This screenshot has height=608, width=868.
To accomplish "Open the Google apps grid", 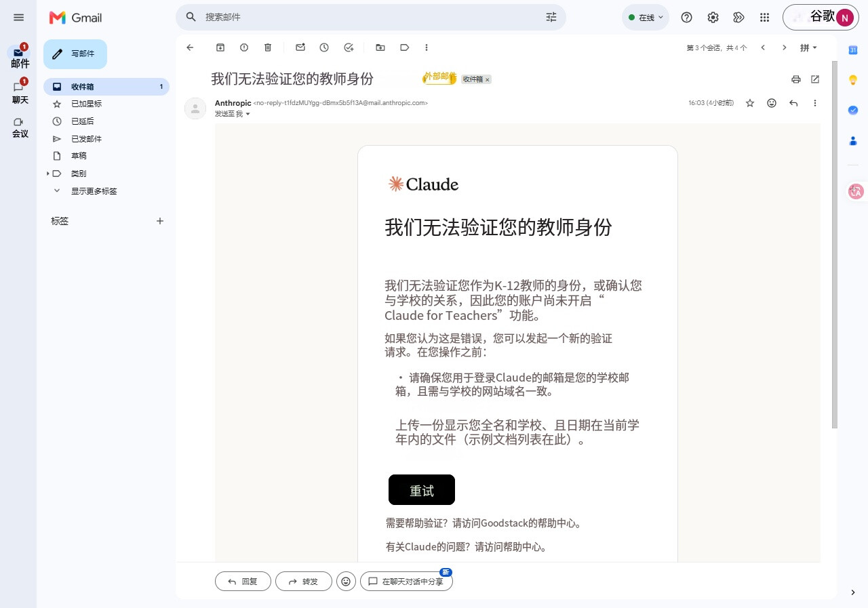I will pos(765,18).
